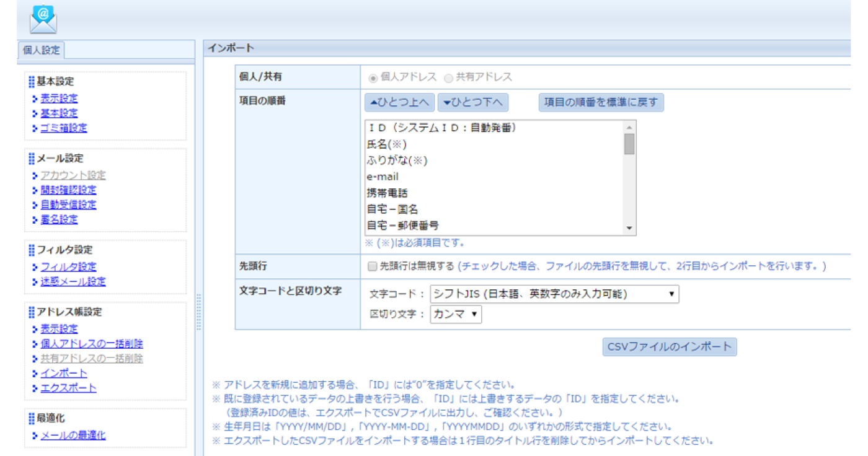Click CSVファイルのインポート button
This screenshot has width=868, height=456.
pos(670,347)
